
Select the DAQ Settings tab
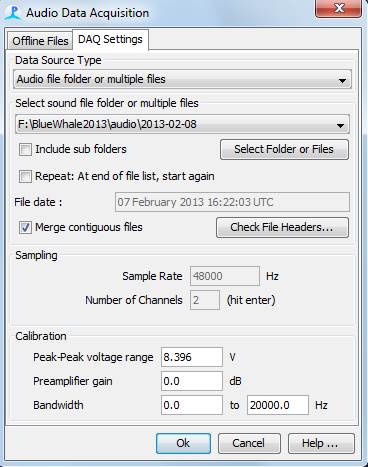[x=110, y=39]
